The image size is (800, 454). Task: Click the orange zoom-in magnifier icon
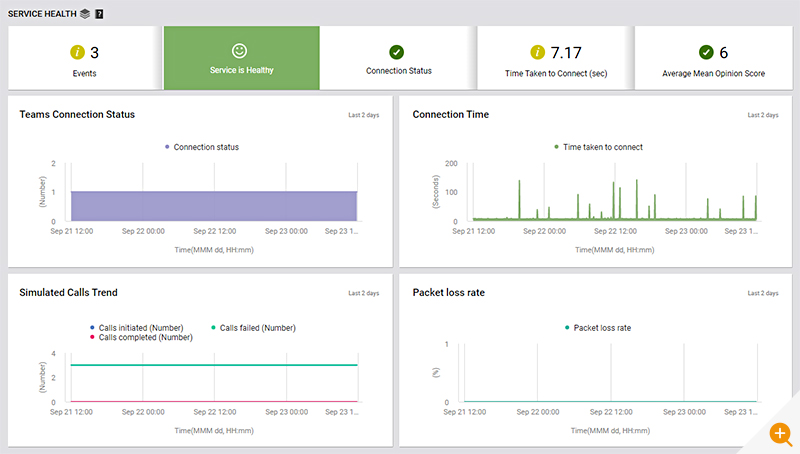click(x=780, y=434)
